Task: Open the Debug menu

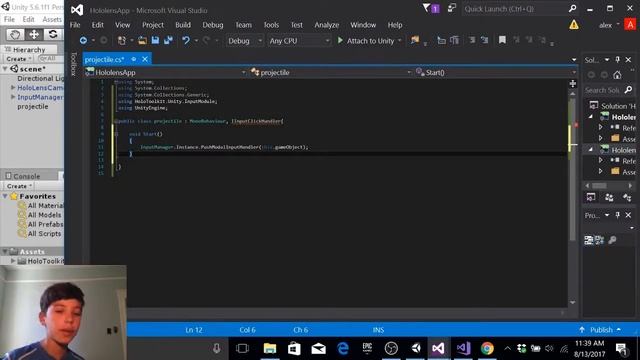Action: (213, 25)
